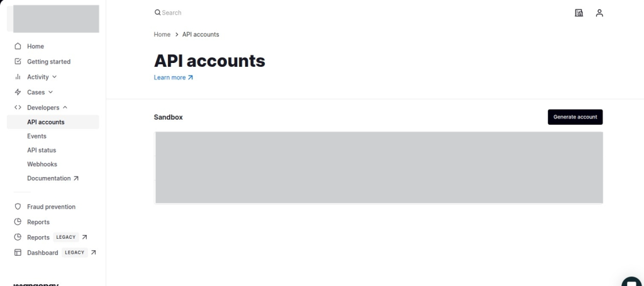Click the Home house icon in sidebar
Viewport: 644px width, 286px height.
[18, 47]
